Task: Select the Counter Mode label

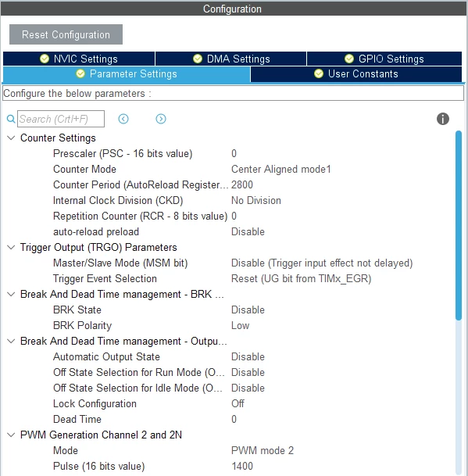Action: tap(84, 169)
